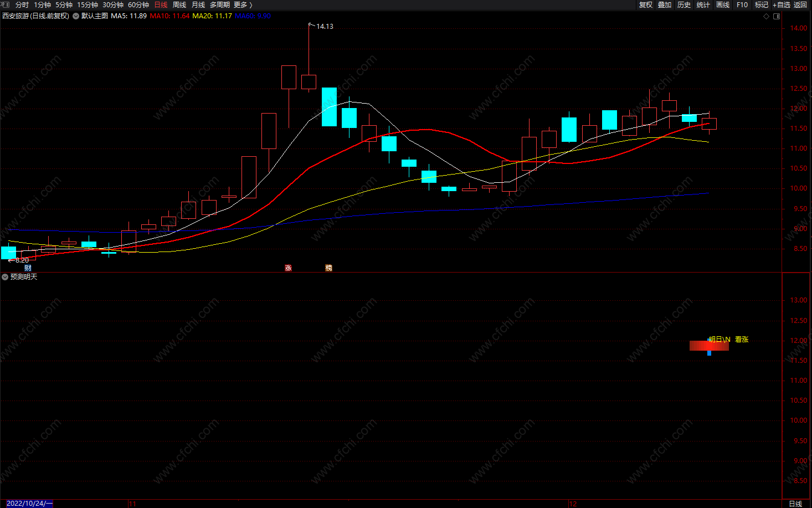The image size is (812, 508).
Task: Activate the 画线 drawing tool
Action: [x=723, y=4]
